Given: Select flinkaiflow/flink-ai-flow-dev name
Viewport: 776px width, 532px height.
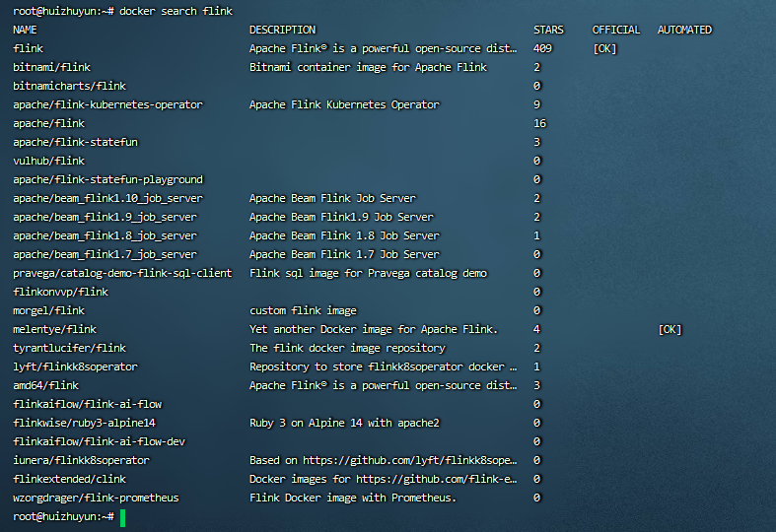Looking at the screenshot, I should click(99, 441).
